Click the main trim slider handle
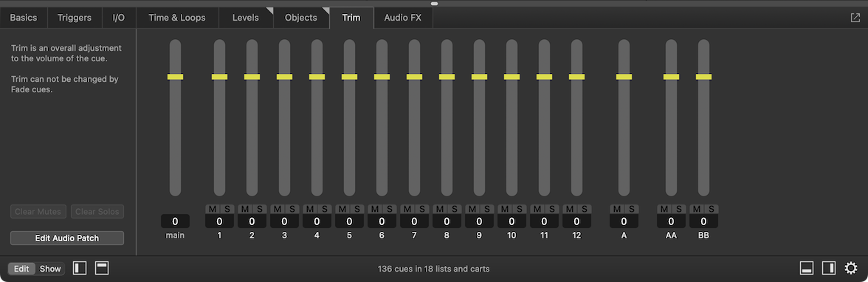This screenshot has height=282, width=868. coord(175,77)
